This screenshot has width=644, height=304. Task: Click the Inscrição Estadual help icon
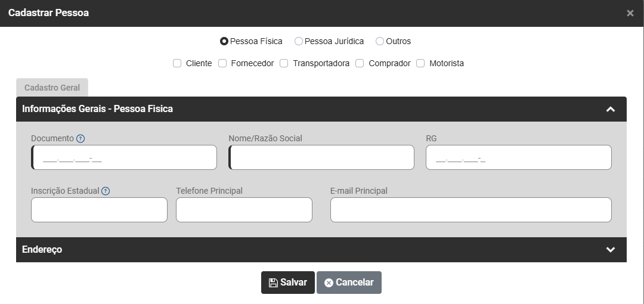click(106, 191)
